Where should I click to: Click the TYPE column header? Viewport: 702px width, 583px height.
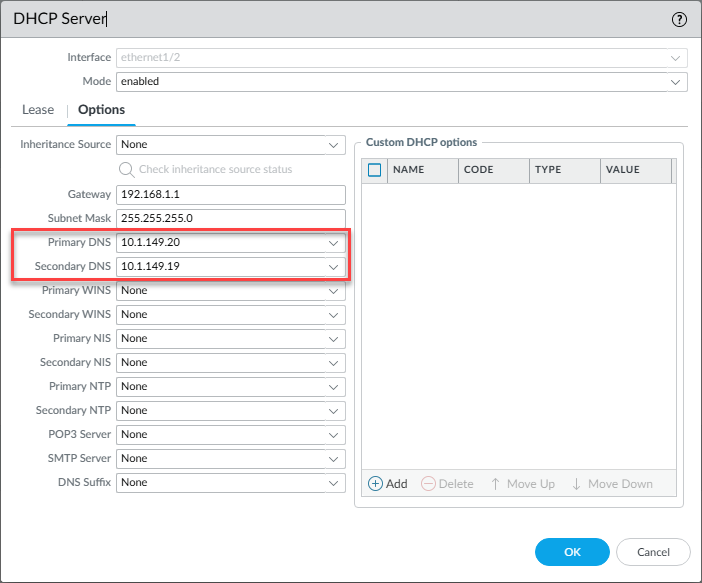point(565,170)
